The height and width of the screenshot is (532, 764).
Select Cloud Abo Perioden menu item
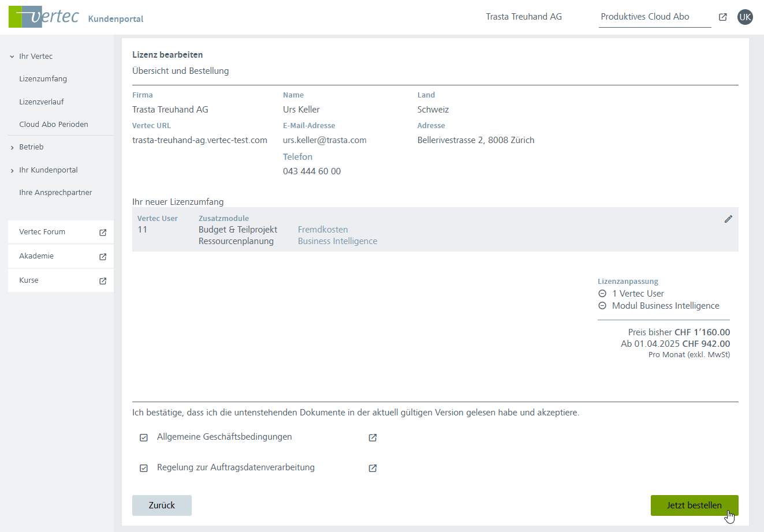tap(54, 125)
